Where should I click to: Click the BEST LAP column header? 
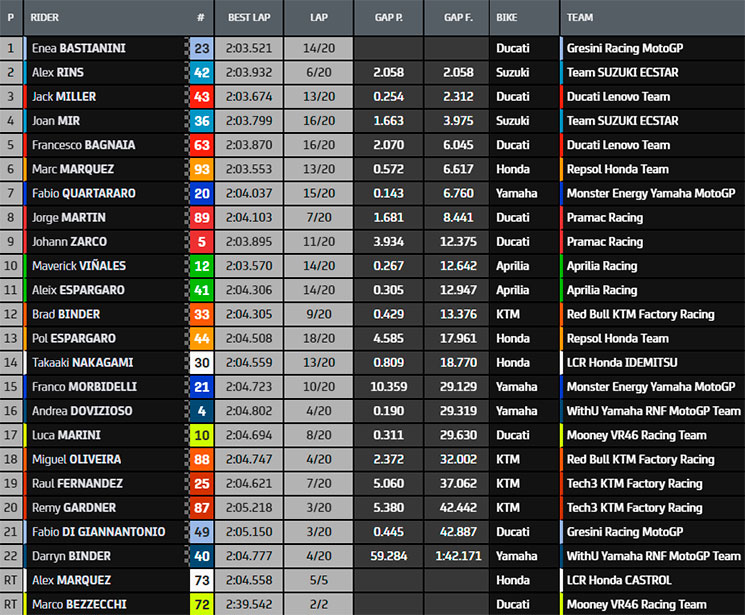click(x=249, y=18)
